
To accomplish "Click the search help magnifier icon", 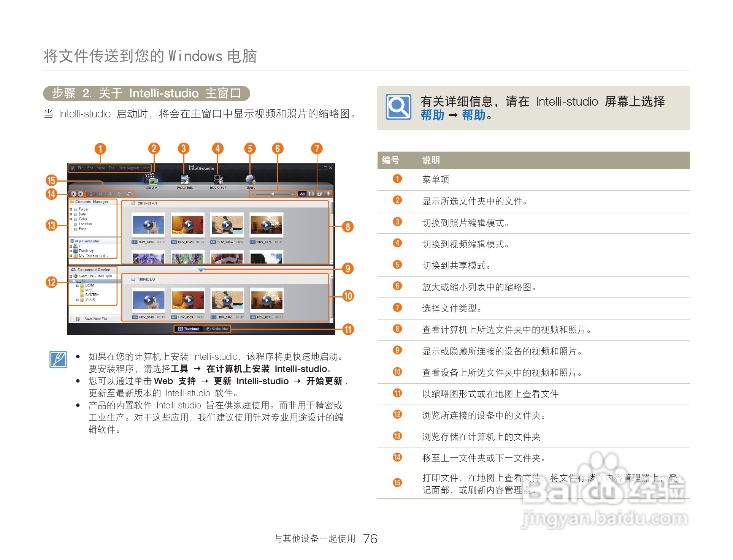I will click(398, 107).
